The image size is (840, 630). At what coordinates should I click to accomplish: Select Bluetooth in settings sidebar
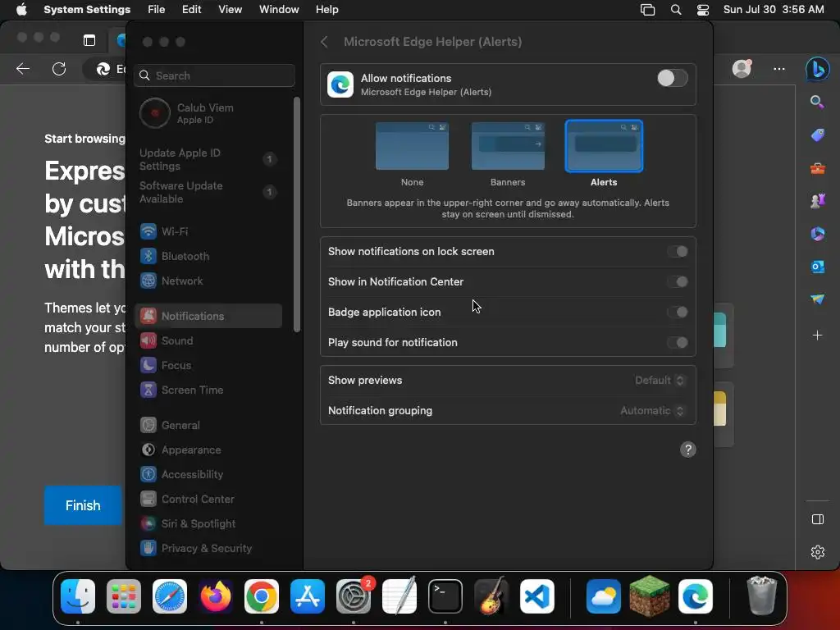click(x=208, y=256)
